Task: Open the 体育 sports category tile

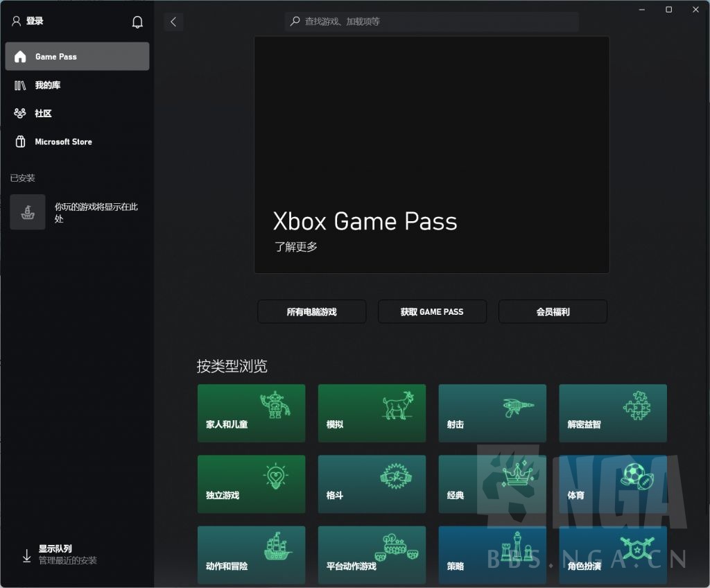Action: (x=612, y=484)
